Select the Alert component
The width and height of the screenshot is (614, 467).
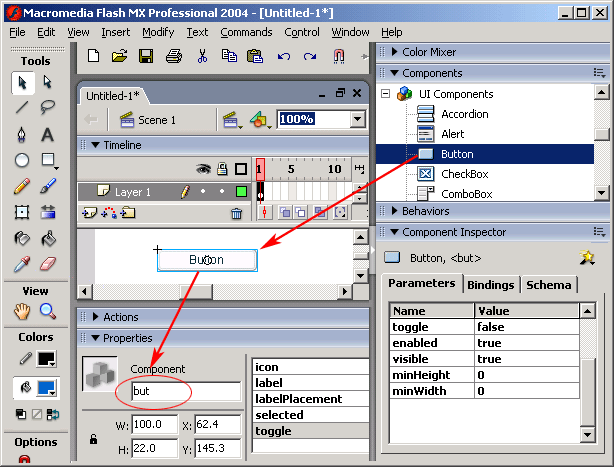(x=453, y=134)
